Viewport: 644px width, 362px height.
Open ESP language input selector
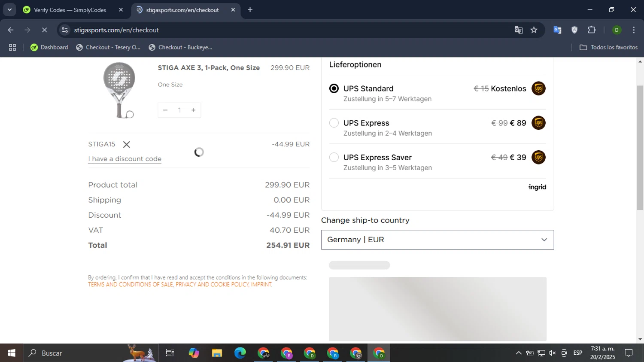pos(578,353)
